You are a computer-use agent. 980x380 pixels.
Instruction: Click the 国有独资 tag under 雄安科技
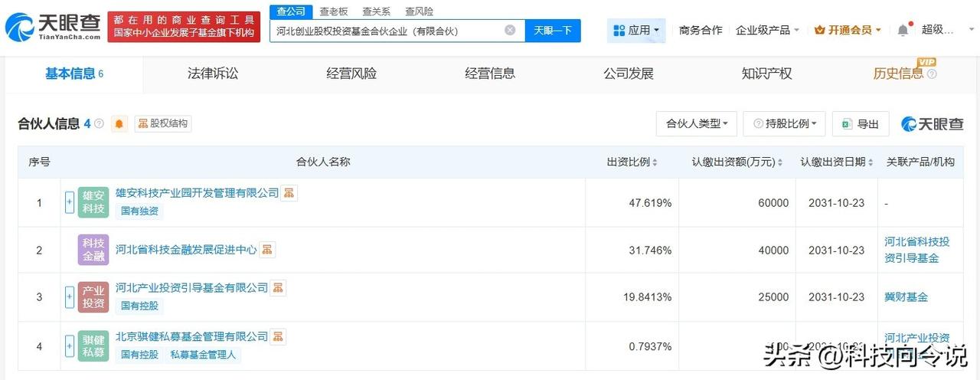[139, 211]
